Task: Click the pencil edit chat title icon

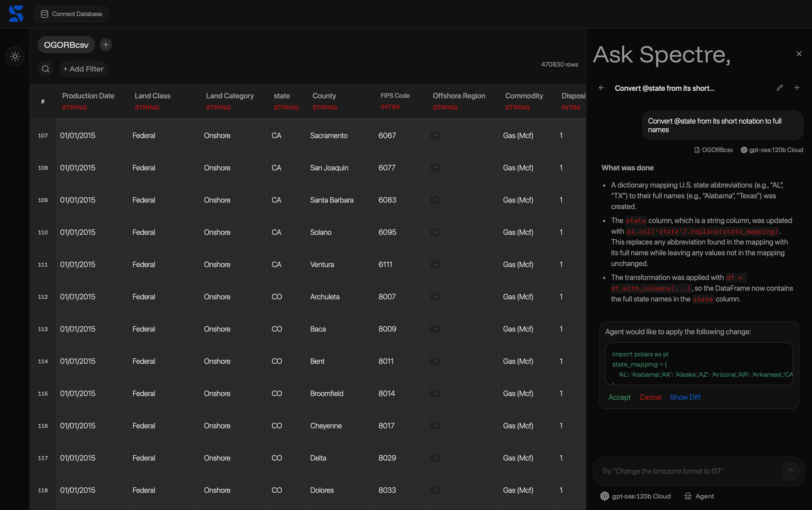Action: [x=779, y=88]
